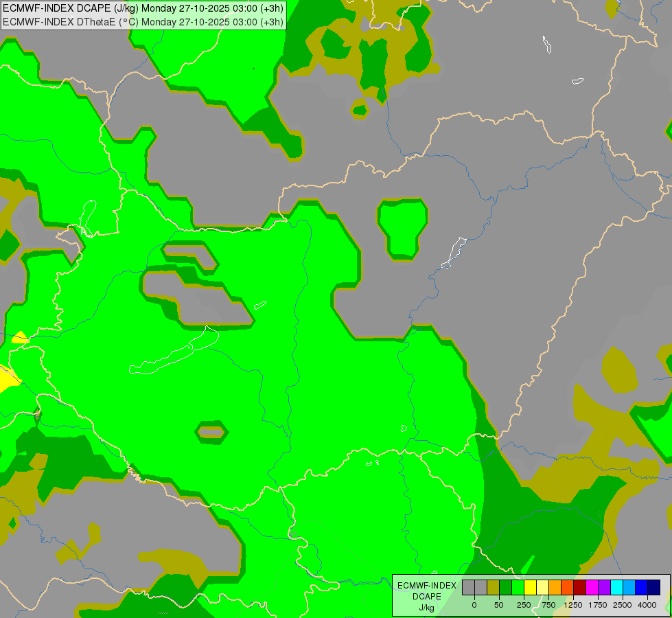Click the legend value 4000
The height and width of the screenshot is (618, 672).
pos(647,605)
